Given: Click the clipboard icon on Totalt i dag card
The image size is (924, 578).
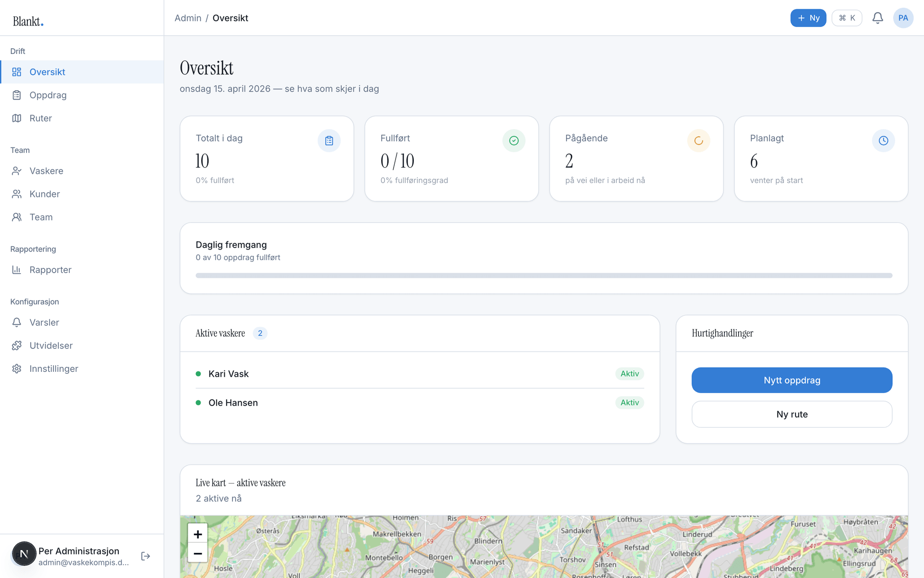Looking at the screenshot, I should (329, 140).
